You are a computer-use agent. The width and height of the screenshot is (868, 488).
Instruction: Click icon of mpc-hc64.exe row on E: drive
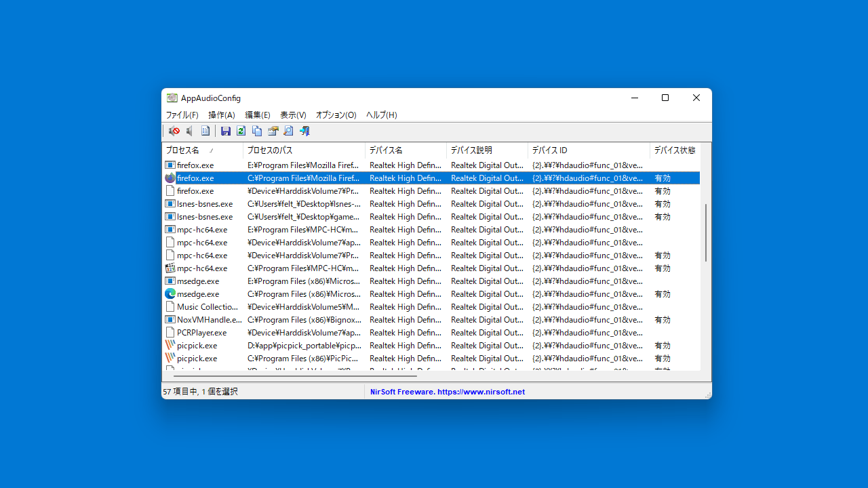pos(170,229)
